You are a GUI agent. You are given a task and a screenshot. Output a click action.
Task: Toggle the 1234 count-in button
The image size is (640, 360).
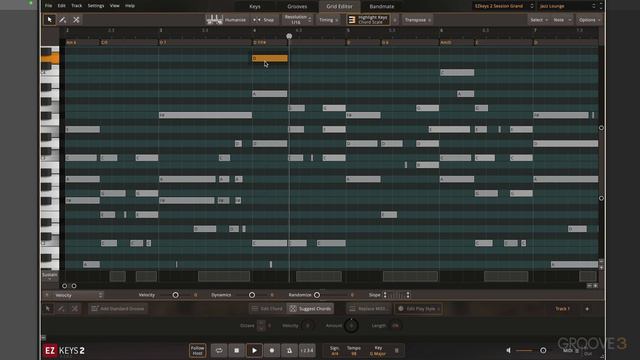click(307, 350)
